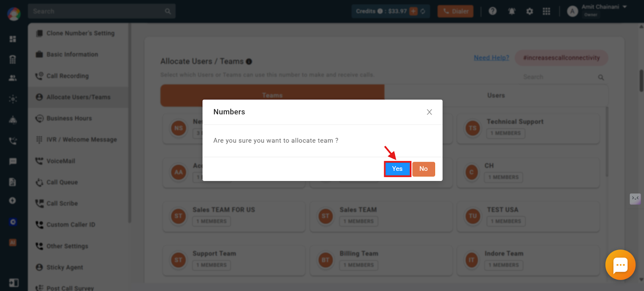Open Business Hours settings

tap(69, 118)
